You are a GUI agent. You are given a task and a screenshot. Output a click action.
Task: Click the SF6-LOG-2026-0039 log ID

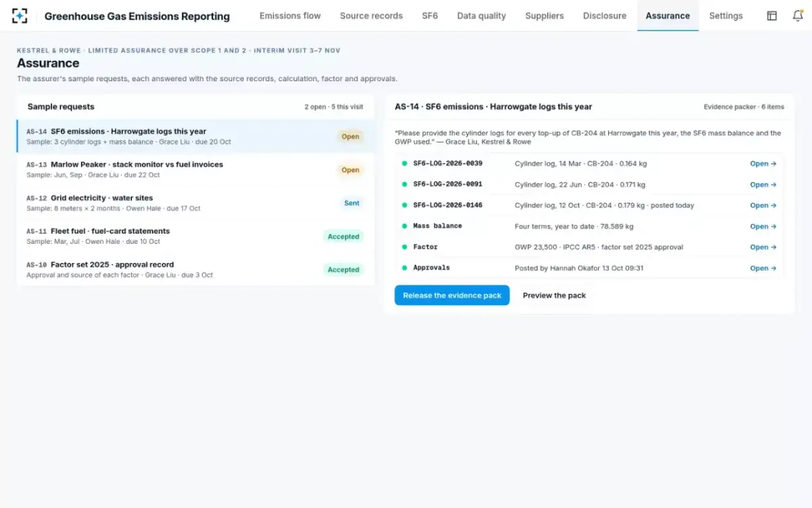pyautogui.click(x=448, y=163)
